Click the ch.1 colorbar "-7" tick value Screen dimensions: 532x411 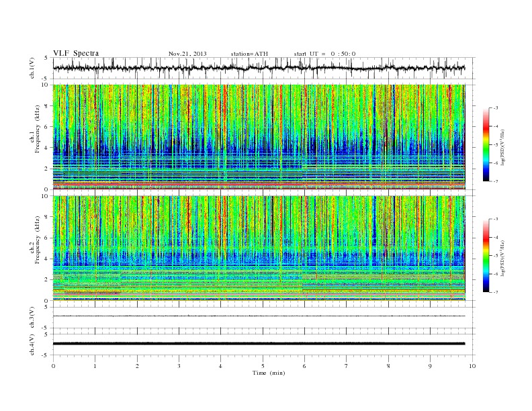click(496, 181)
